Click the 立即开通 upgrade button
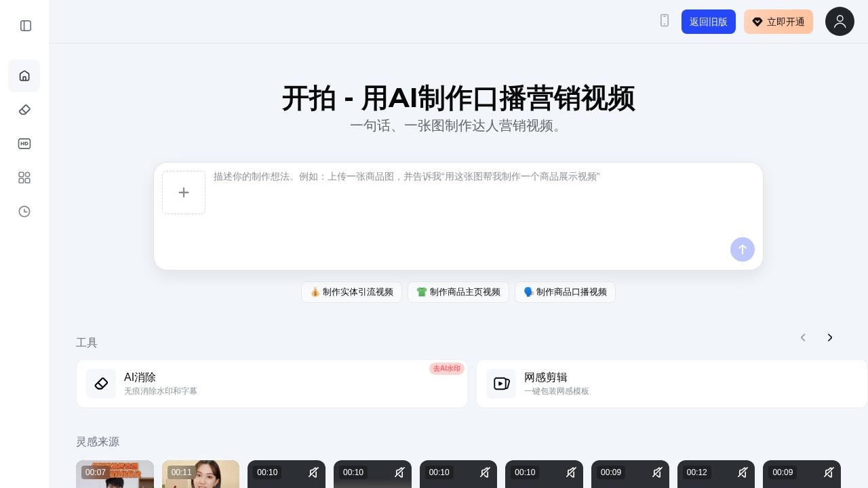Viewport: 868px width, 488px height. (x=778, y=22)
